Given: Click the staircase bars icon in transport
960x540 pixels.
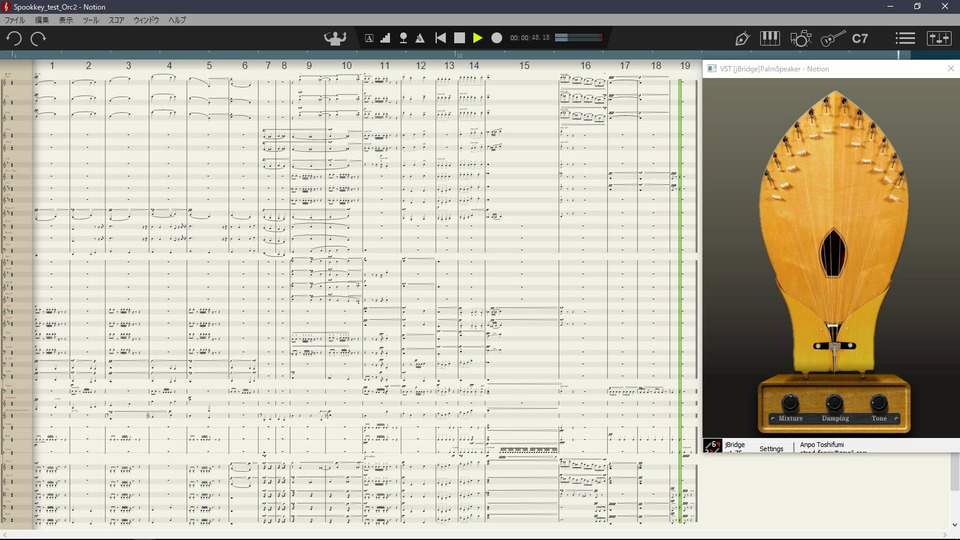Looking at the screenshot, I should (x=385, y=38).
